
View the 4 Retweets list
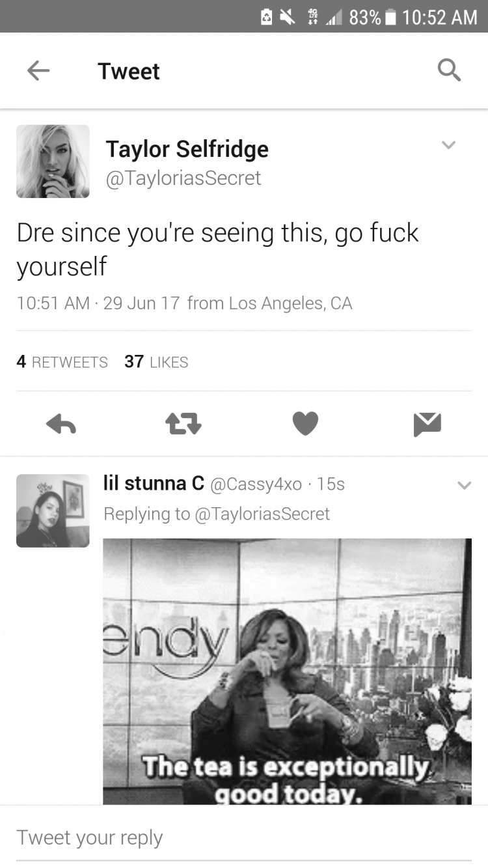62,361
